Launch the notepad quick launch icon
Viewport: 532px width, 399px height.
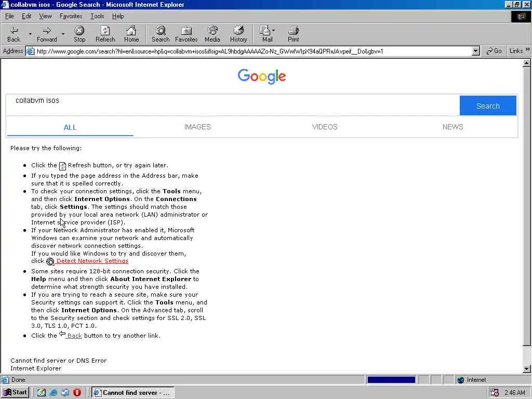click(x=42, y=393)
